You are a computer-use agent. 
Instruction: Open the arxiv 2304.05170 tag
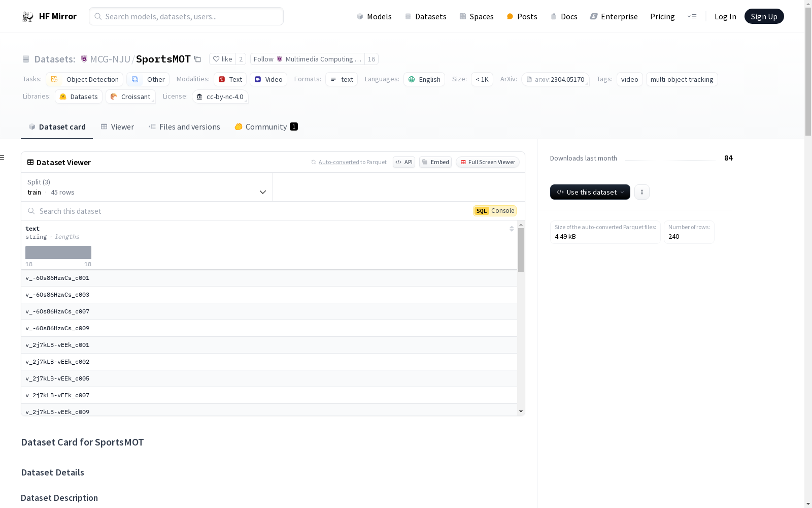(x=555, y=80)
